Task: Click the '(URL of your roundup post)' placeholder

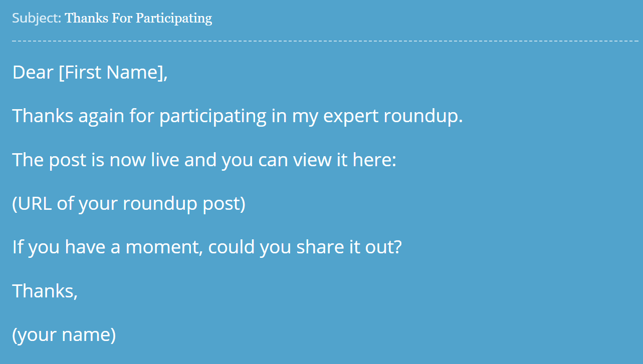Action: click(x=129, y=204)
